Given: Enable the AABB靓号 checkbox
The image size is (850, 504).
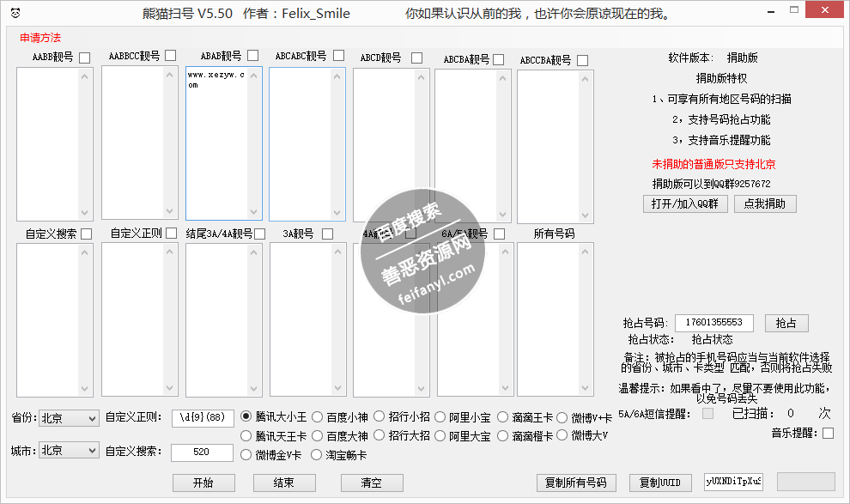Looking at the screenshot, I should (x=85, y=58).
